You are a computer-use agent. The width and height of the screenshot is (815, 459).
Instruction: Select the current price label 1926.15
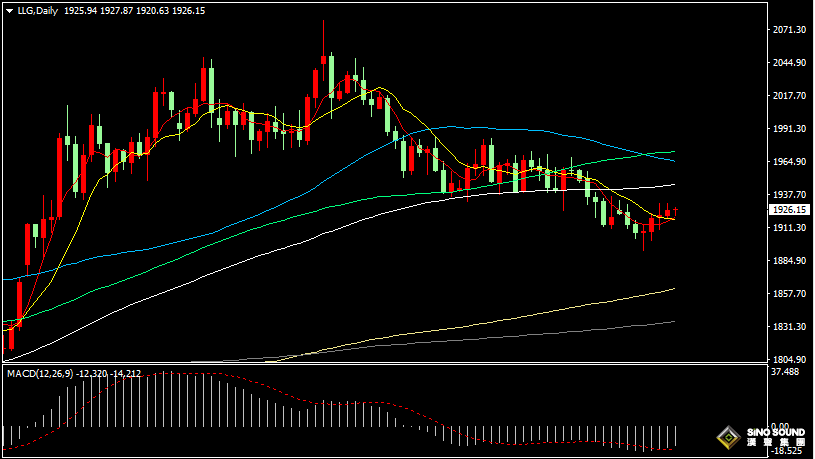[x=789, y=210]
